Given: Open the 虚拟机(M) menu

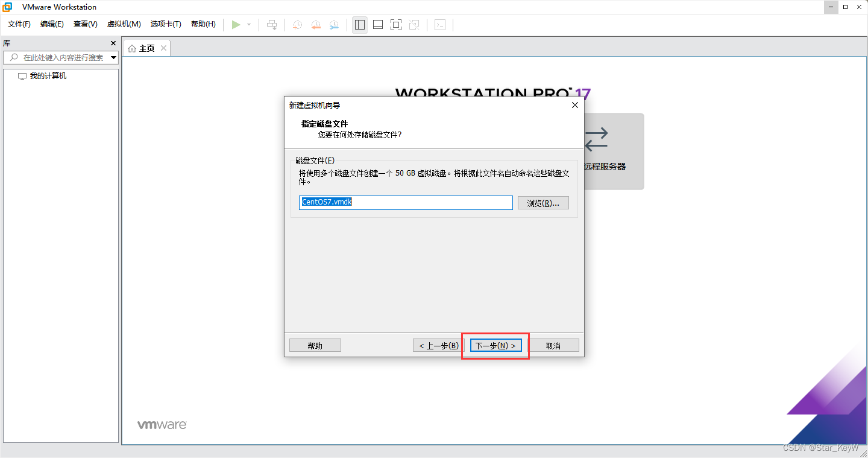Looking at the screenshot, I should [124, 24].
